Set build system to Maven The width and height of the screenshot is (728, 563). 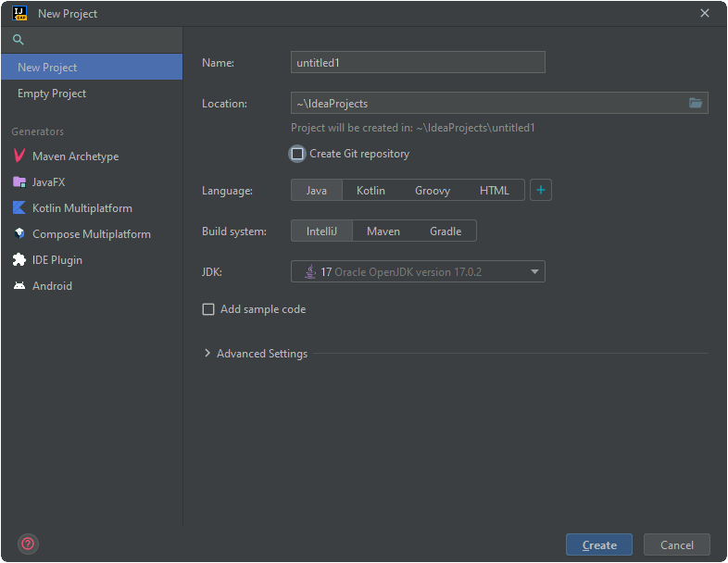click(383, 231)
